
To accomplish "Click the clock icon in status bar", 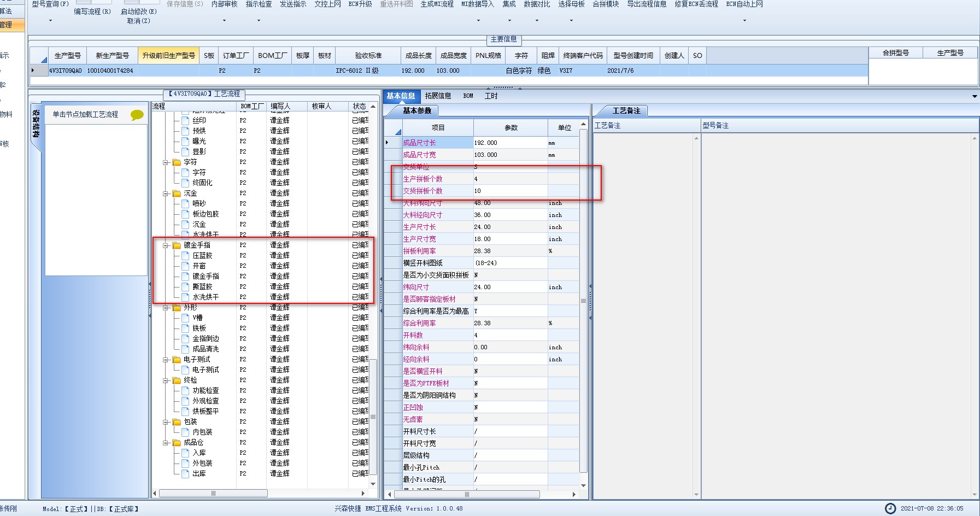I will point(890,508).
